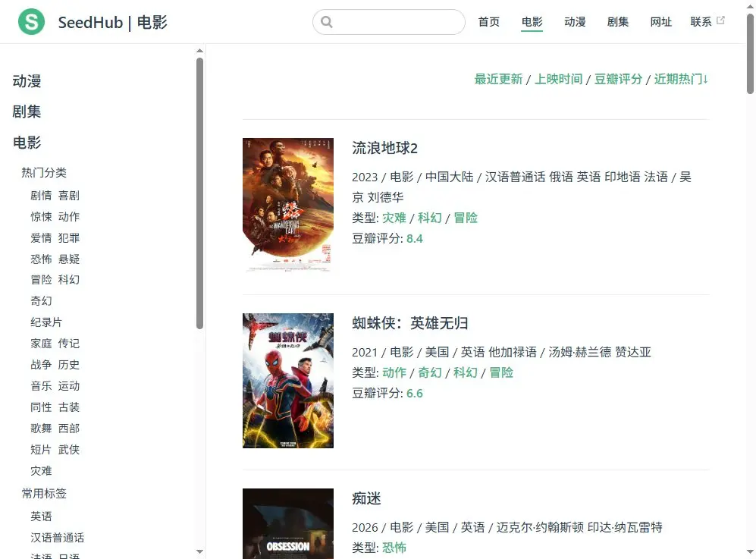Viewport: 756px width, 559px height.
Task: Click 科幻 genre tag under 流浪地球2
Action: click(430, 218)
